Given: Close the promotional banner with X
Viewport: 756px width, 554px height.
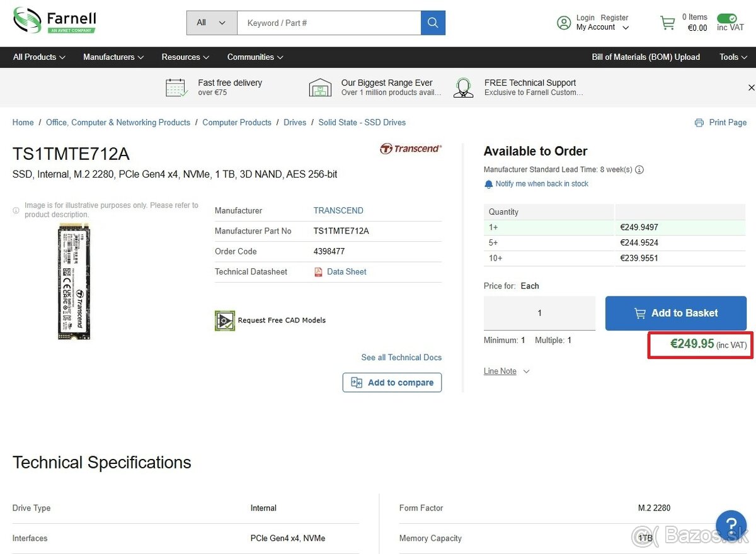Looking at the screenshot, I should [750, 88].
